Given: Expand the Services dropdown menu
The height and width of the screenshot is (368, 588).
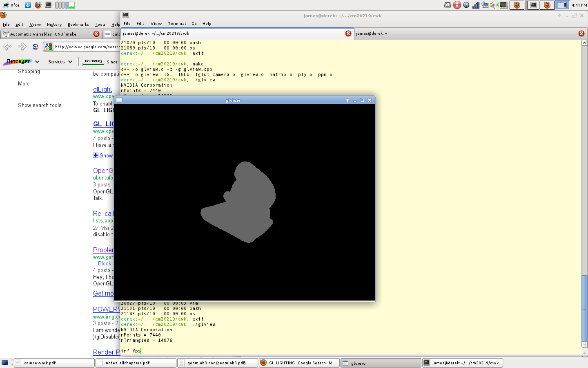Looking at the screenshot, I should [60, 62].
